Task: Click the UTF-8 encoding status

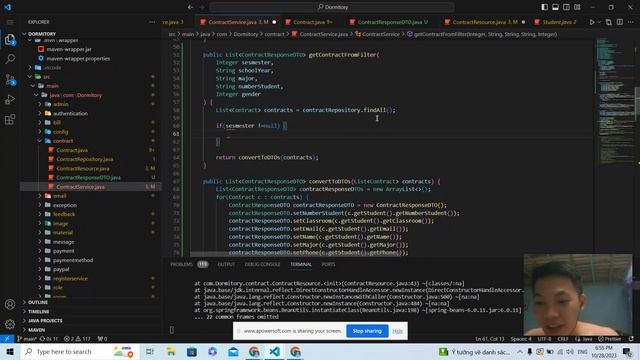Action: point(544,339)
